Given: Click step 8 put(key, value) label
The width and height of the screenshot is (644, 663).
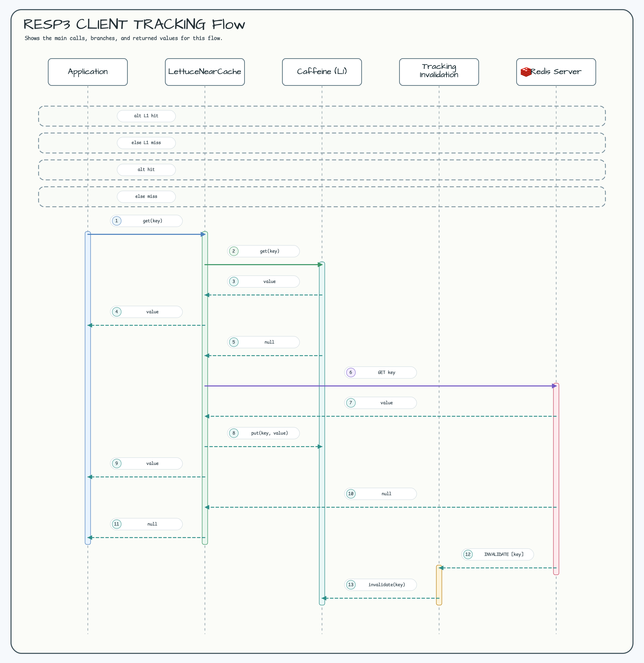Looking at the screenshot, I should (263, 433).
